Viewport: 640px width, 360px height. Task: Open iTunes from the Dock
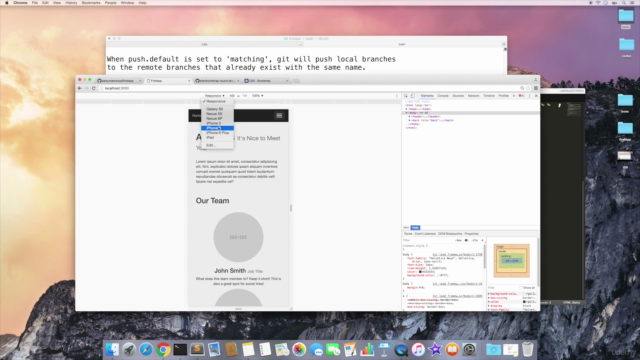(418, 349)
